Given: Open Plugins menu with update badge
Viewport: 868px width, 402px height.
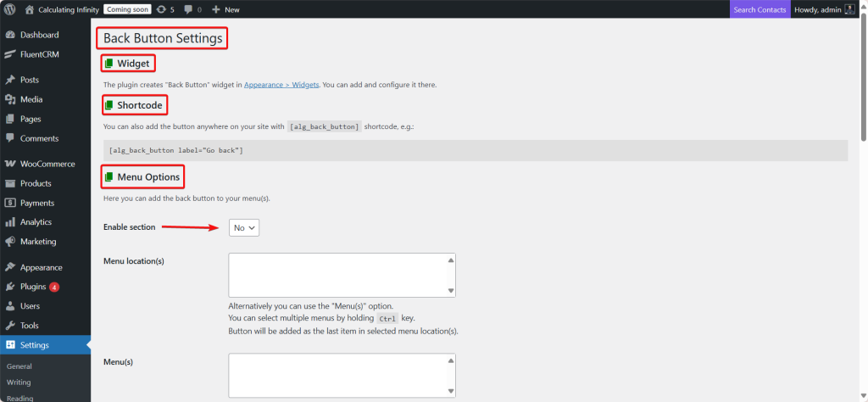Looking at the screenshot, I should [x=32, y=287].
